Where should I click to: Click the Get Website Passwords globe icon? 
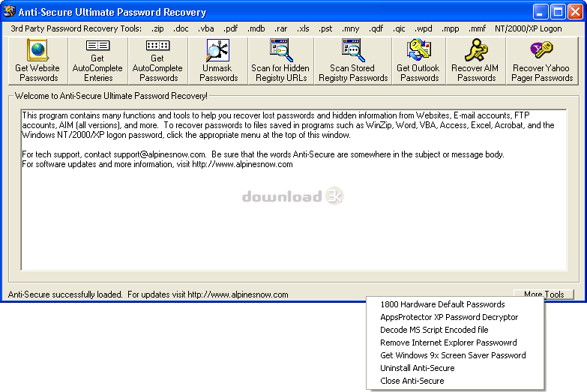tap(37, 50)
